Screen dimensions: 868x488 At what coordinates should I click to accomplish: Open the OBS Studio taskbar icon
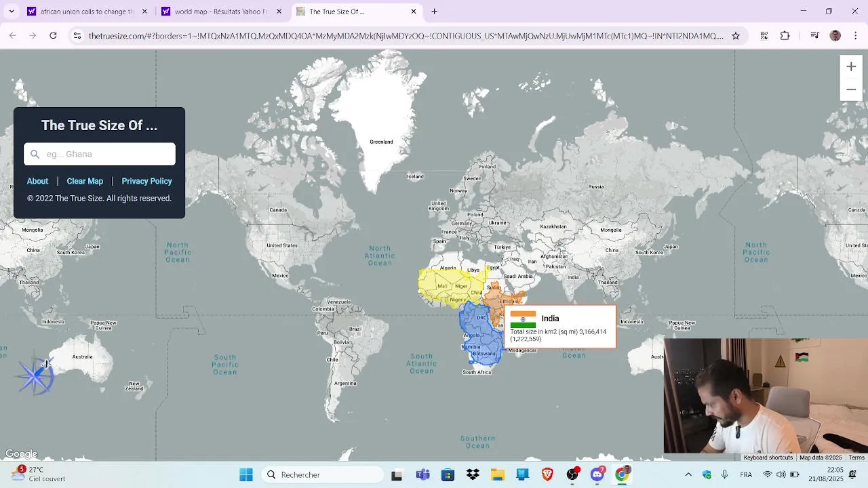(x=572, y=474)
